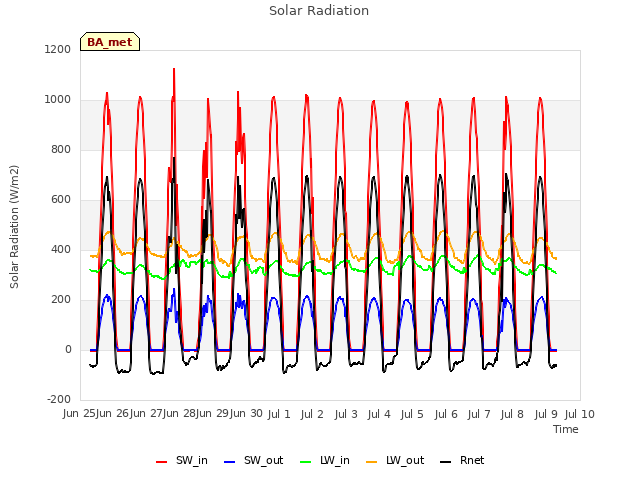This screenshot has height=480, width=640.
Task: Click the 400 y-axis tick label
Action: tap(61, 249)
